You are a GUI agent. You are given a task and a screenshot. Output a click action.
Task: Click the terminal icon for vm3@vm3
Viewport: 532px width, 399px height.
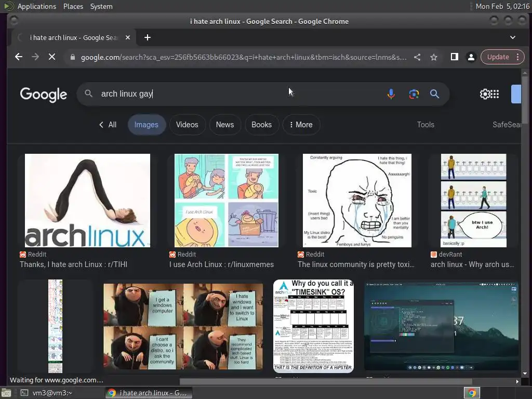coord(24,393)
